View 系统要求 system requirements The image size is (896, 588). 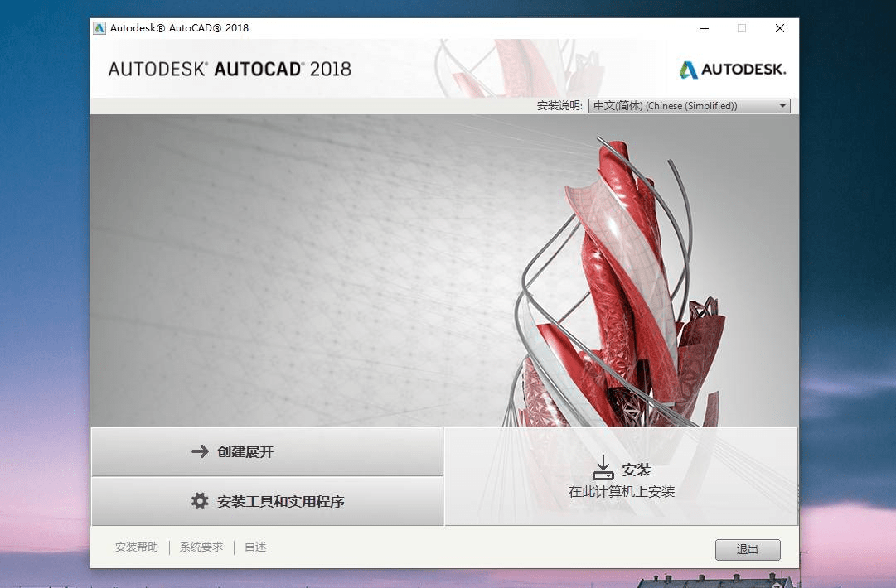pyautogui.click(x=201, y=547)
